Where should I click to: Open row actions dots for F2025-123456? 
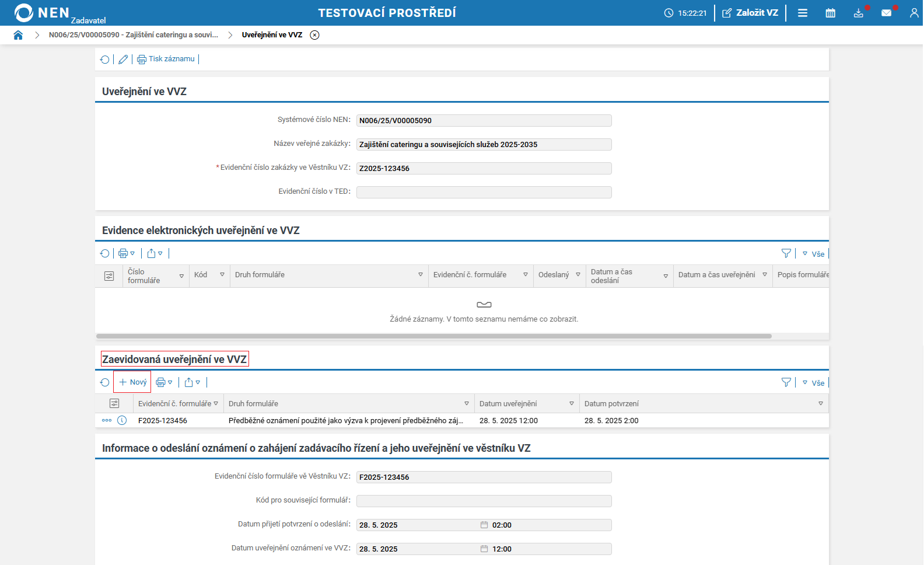tap(107, 420)
